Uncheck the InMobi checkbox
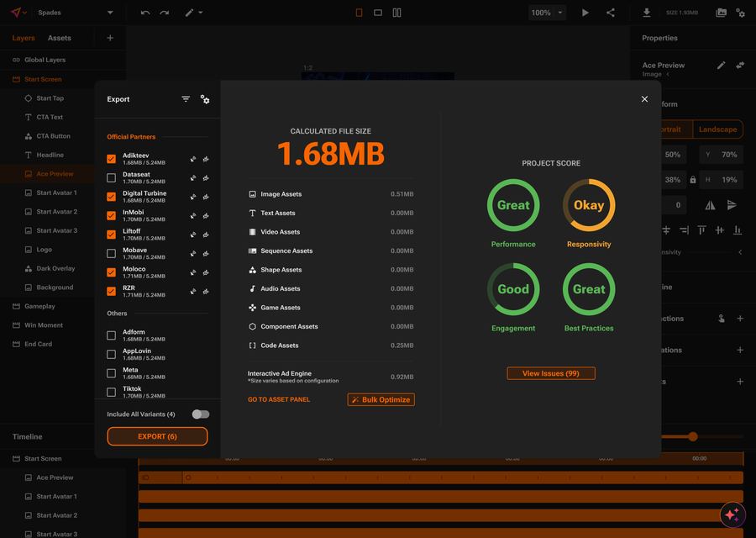 (x=112, y=215)
